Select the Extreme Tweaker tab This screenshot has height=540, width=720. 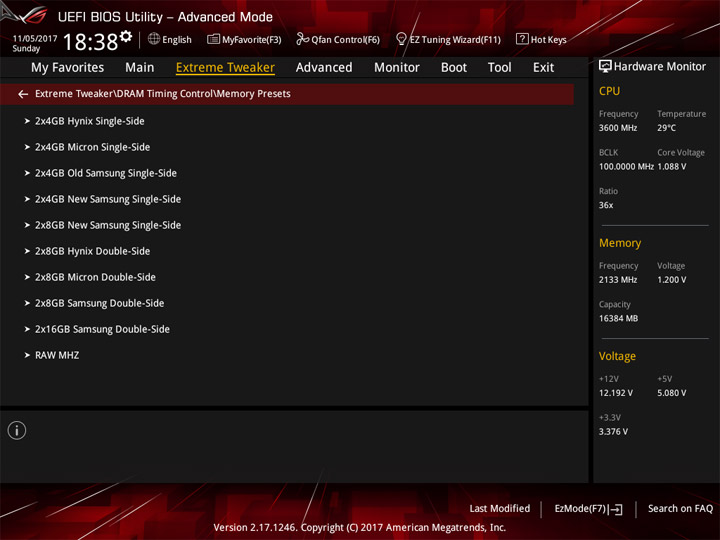click(x=225, y=68)
